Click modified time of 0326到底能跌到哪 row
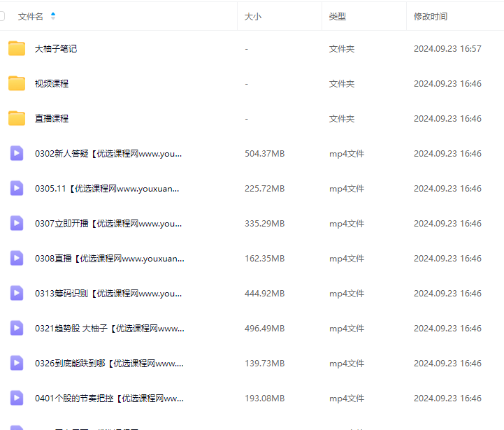The image size is (504, 430). [x=447, y=364]
